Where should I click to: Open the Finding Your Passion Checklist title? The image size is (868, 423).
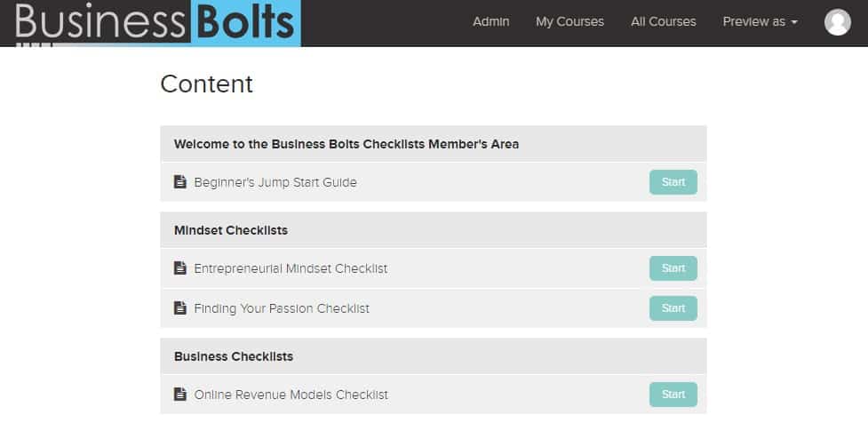(x=282, y=308)
